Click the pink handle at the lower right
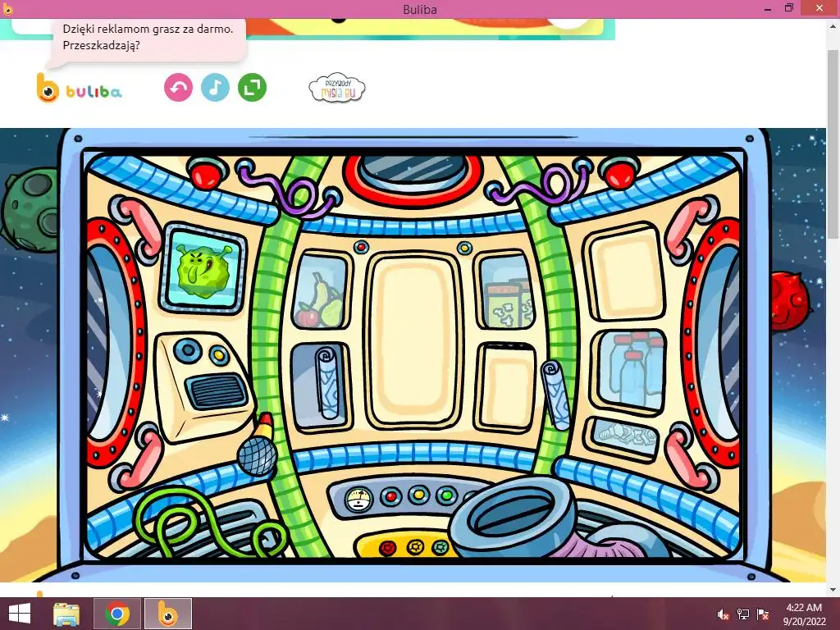 (x=691, y=455)
